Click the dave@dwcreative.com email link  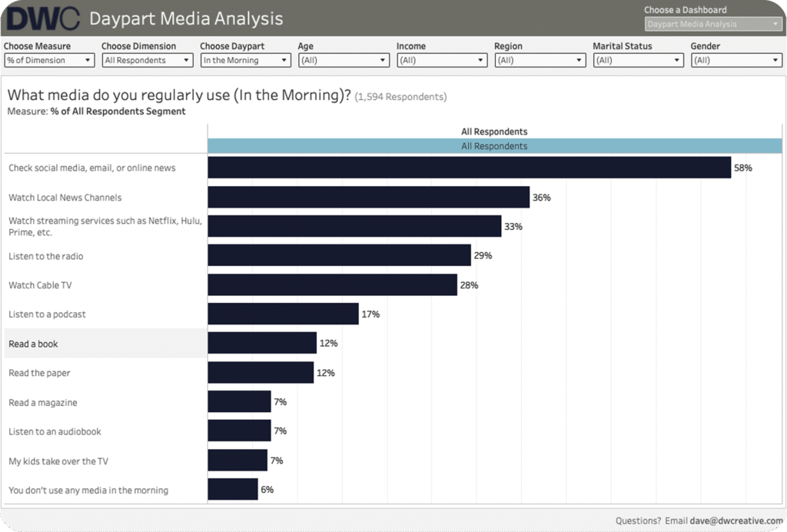click(736, 521)
